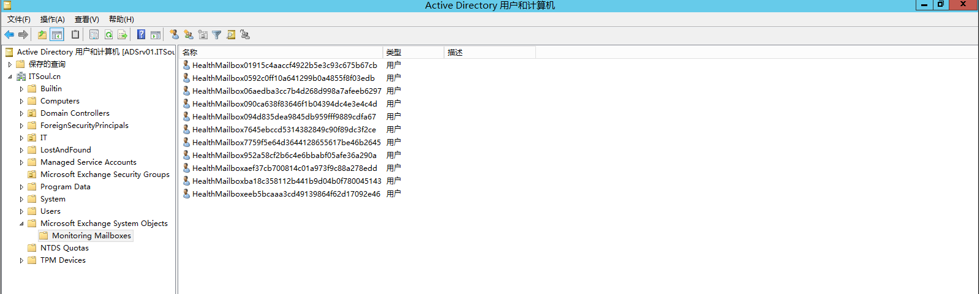Select Domain Controllers in the tree
This screenshot has width=980, height=294.
pos(75,113)
